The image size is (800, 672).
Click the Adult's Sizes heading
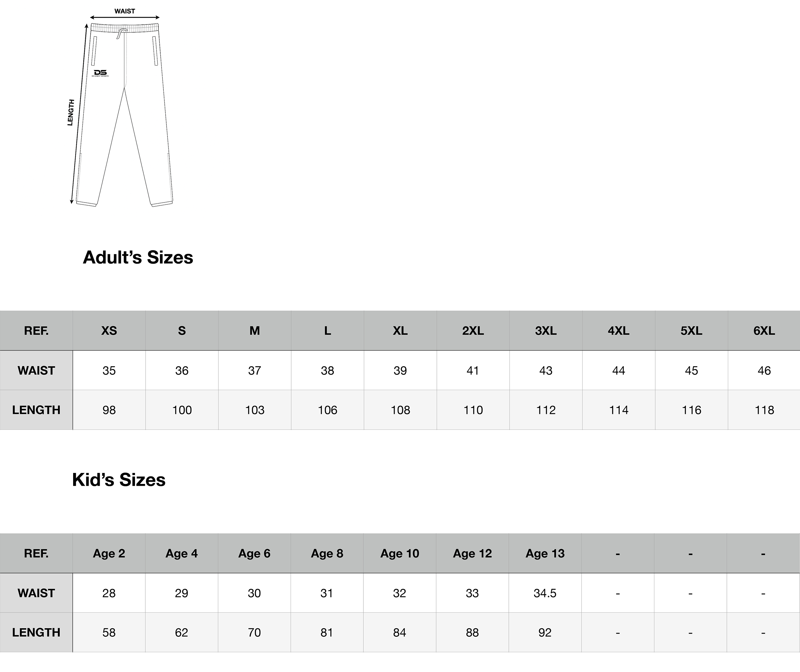[138, 257]
